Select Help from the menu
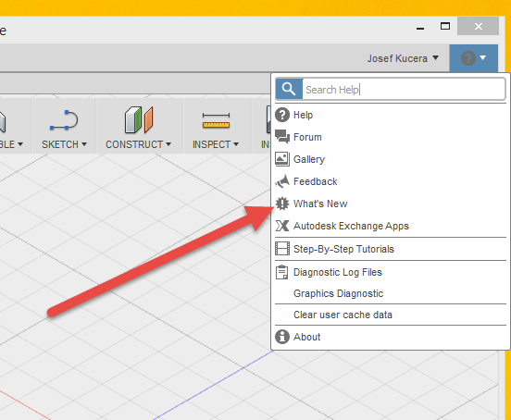The image size is (511, 420). [x=391, y=115]
